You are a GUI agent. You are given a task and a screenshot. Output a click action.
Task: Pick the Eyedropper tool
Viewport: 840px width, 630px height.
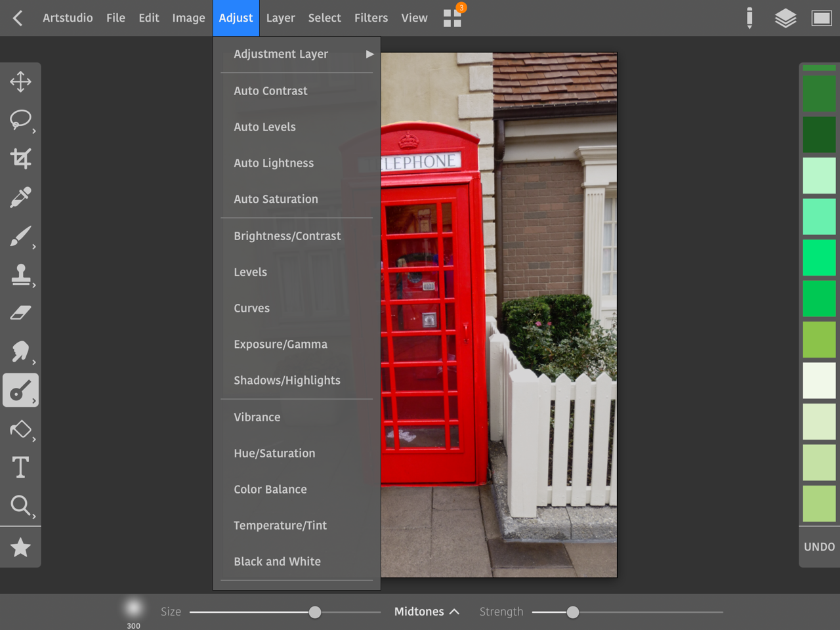20,197
